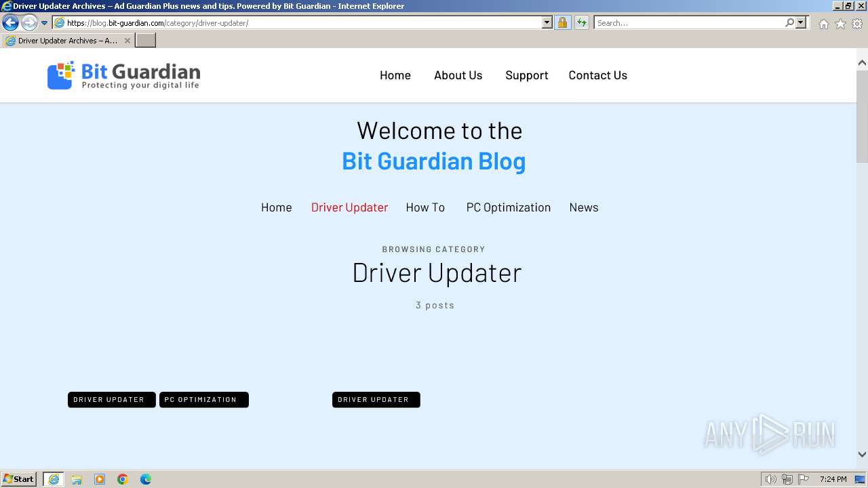Open the PC Optimization category link
Viewport: 868px width, 488px height.
pyautogui.click(x=509, y=207)
